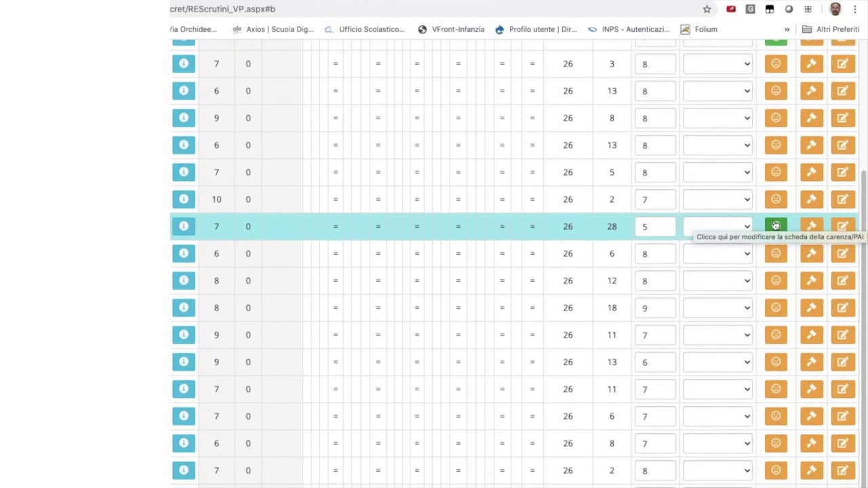
Task: Expand the bookmarks overflow chevron
Action: pyautogui.click(x=787, y=29)
